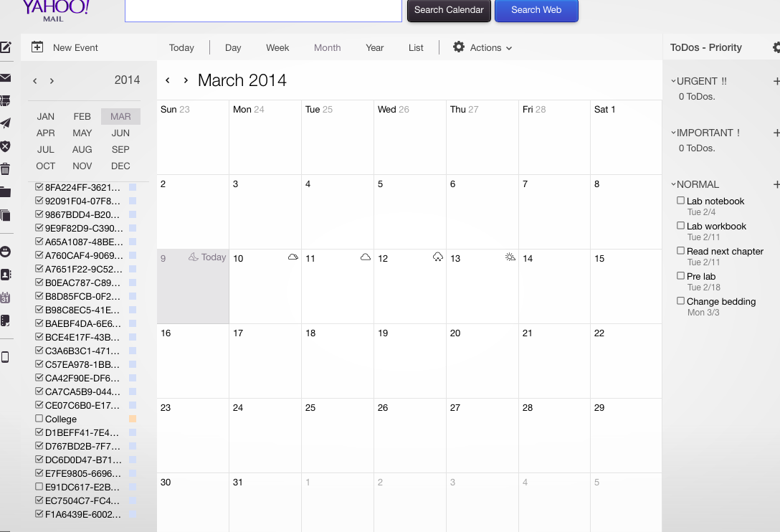Switch to Year view
The width and height of the screenshot is (780, 532).
tap(374, 48)
